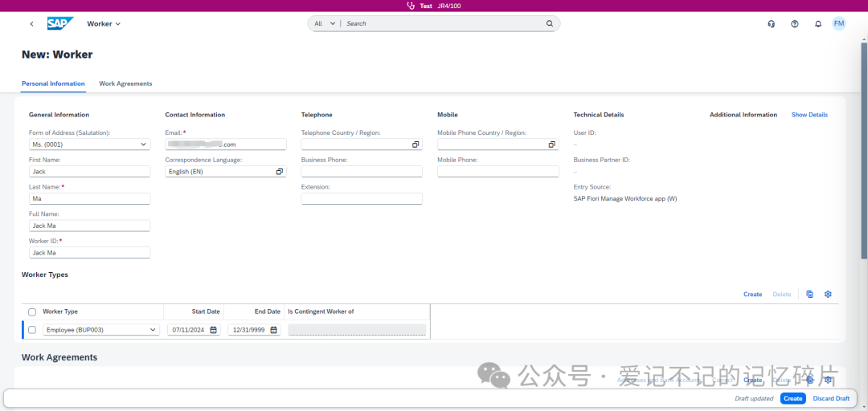The height and width of the screenshot is (411, 868).
Task: Click the Worker Type column header
Action: tap(60, 311)
